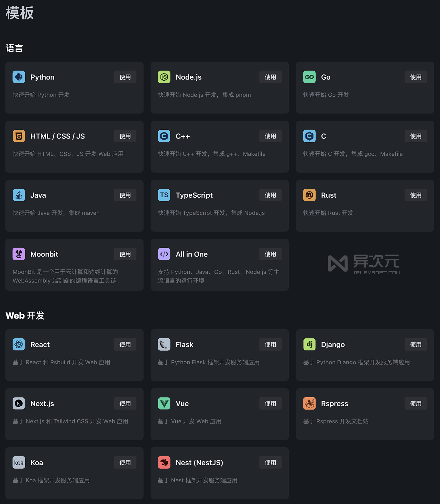440x504 pixels.
Task: Click the Moonbit rabbit icon
Action: pos(19,254)
